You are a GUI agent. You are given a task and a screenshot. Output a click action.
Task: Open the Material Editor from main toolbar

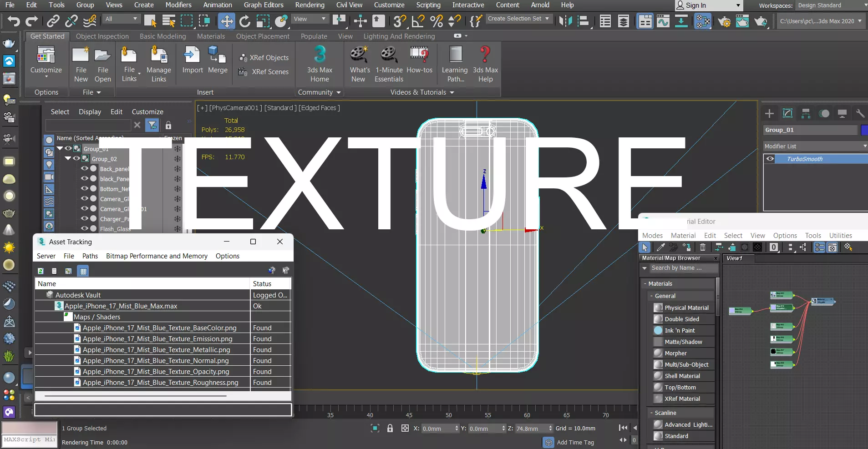click(x=703, y=21)
